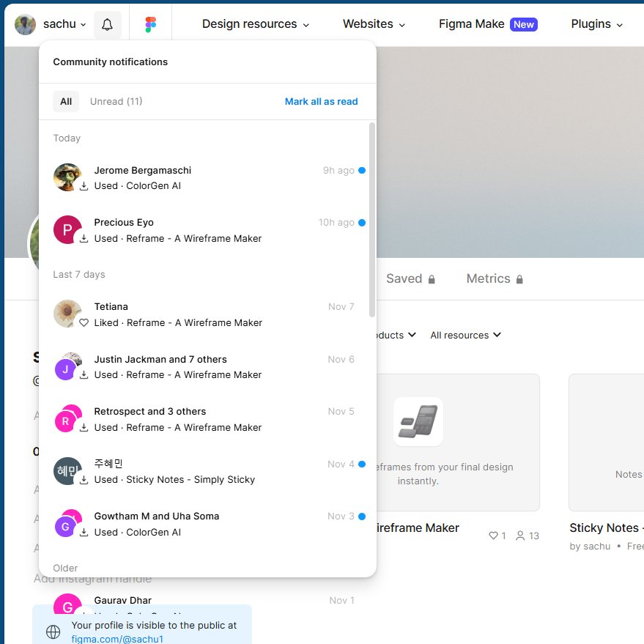Image resolution: width=644 pixels, height=644 pixels.
Task: Click the lock icon beside Saved
Action: coord(432,279)
